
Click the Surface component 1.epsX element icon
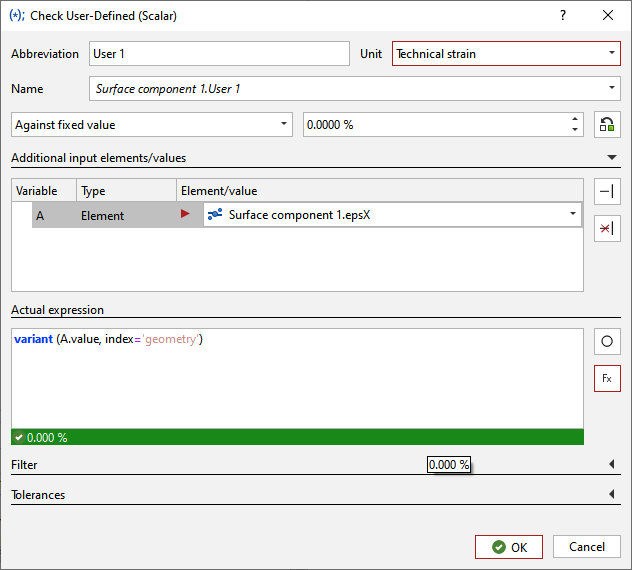[215, 215]
